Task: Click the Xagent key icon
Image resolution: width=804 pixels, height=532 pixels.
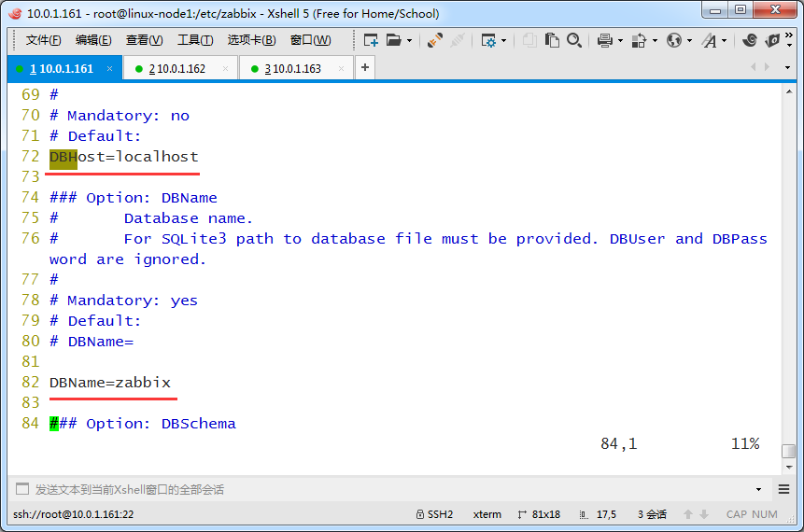Action: 772,40
